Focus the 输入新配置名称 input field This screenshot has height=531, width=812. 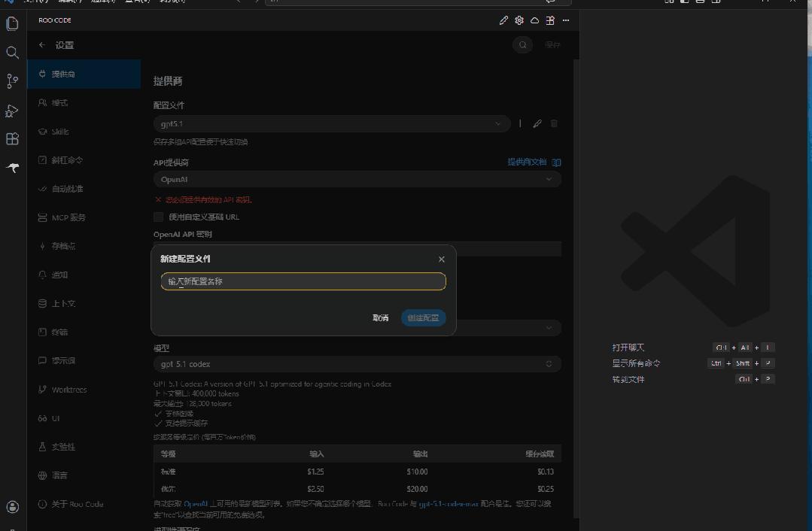coord(303,281)
